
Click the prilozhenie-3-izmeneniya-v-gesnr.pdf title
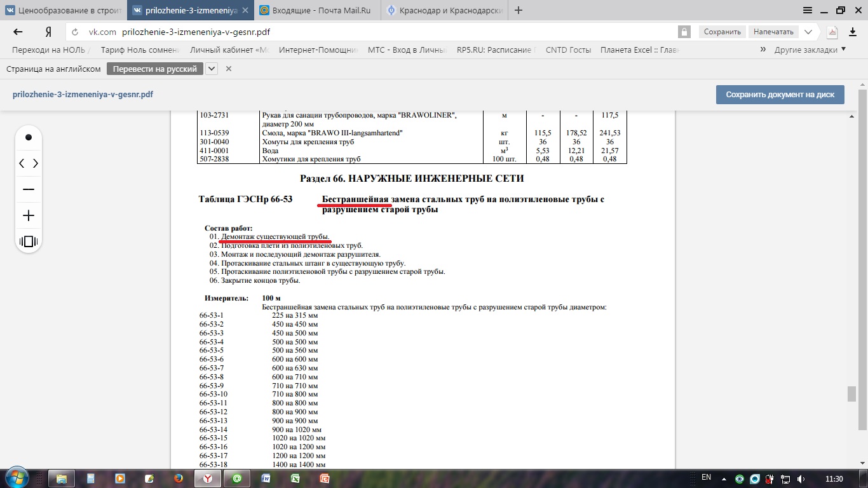[x=83, y=95]
